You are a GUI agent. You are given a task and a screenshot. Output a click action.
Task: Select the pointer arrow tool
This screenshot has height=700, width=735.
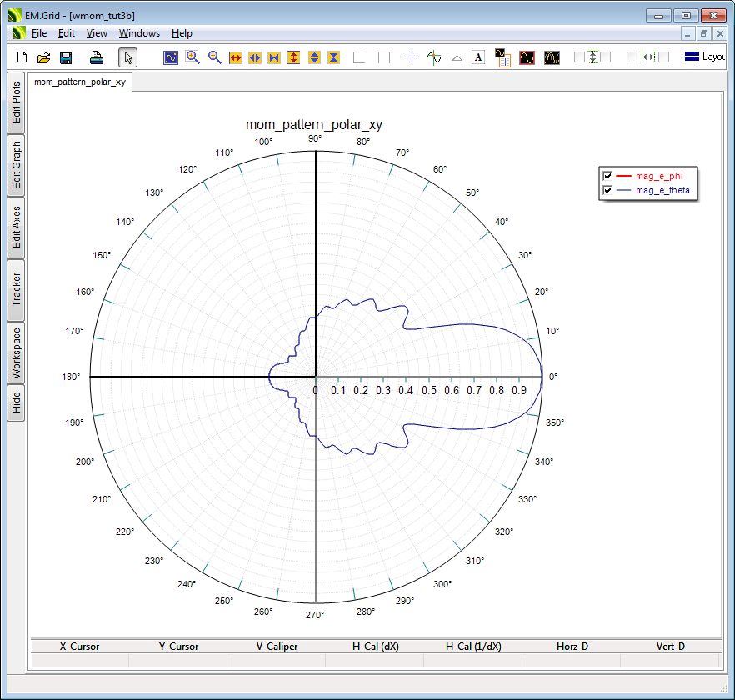(127, 57)
